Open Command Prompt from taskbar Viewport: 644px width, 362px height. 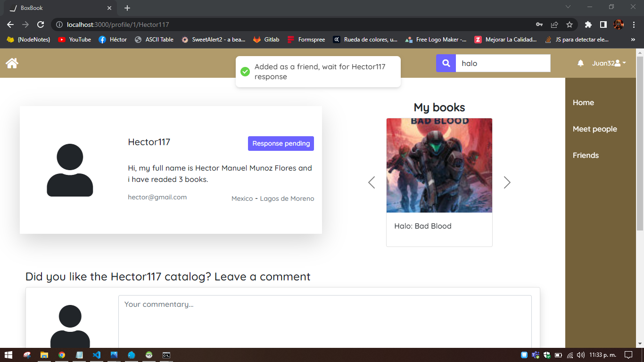tap(166, 355)
